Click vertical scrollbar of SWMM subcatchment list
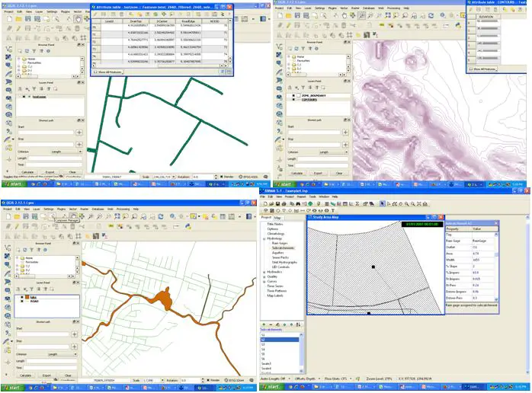The width and height of the screenshot is (532, 393). (x=300, y=353)
